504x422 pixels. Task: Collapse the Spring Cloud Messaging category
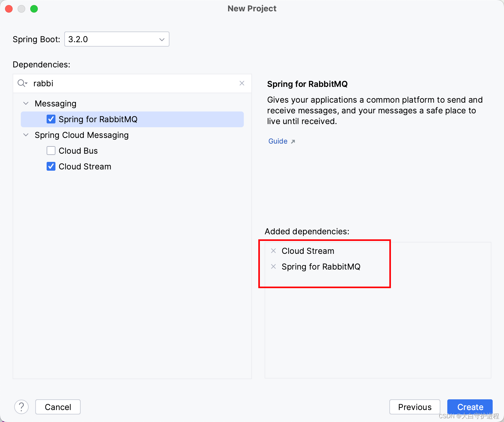[26, 135]
